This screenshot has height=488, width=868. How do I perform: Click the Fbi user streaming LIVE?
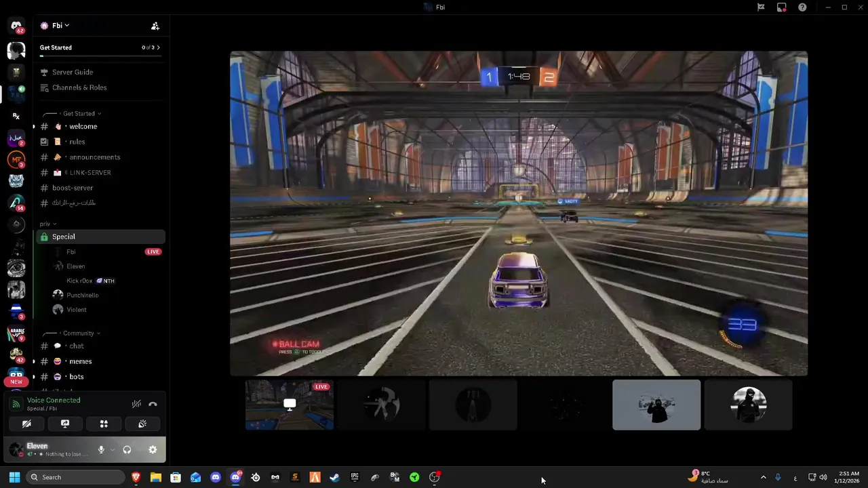(108, 251)
